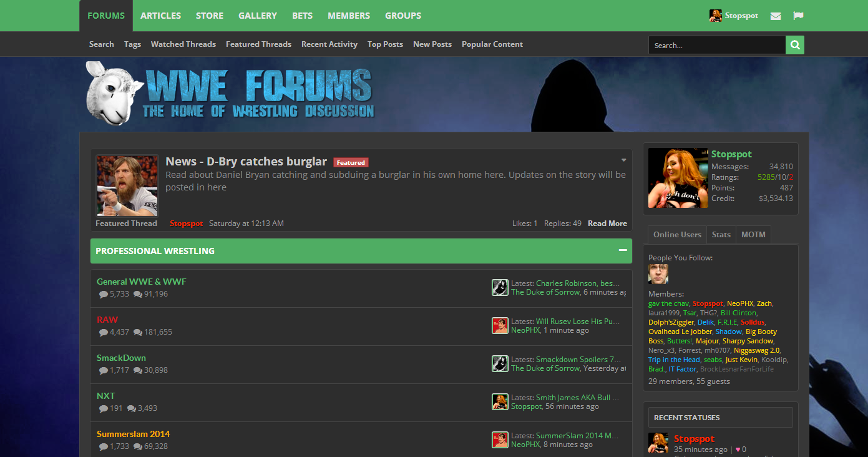Go to the Articles tab
The width and height of the screenshot is (868, 457).
pos(160,16)
